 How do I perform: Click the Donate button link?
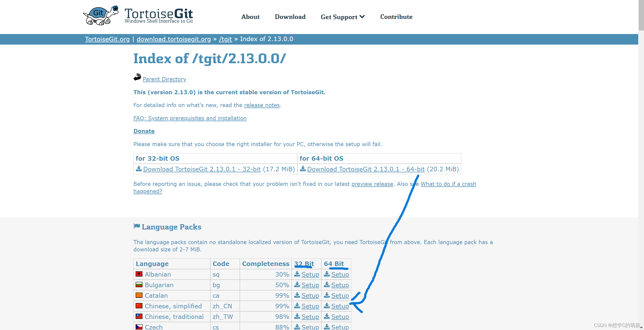pos(144,131)
